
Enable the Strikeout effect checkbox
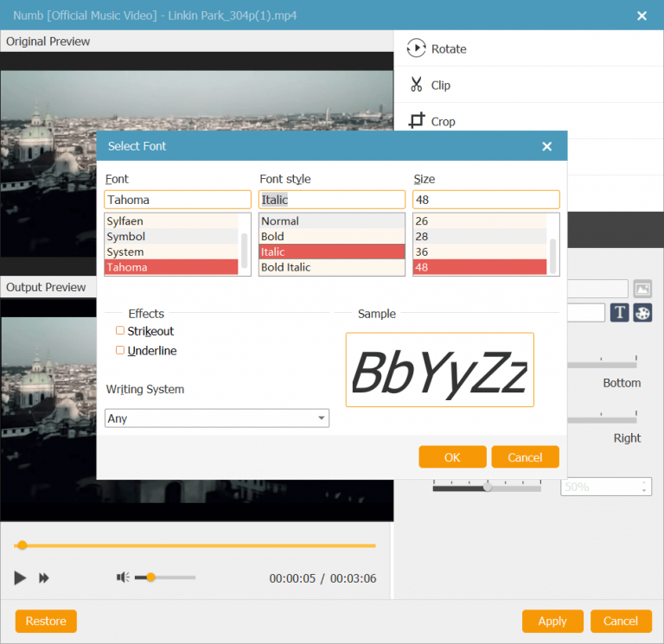click(120, 330)
